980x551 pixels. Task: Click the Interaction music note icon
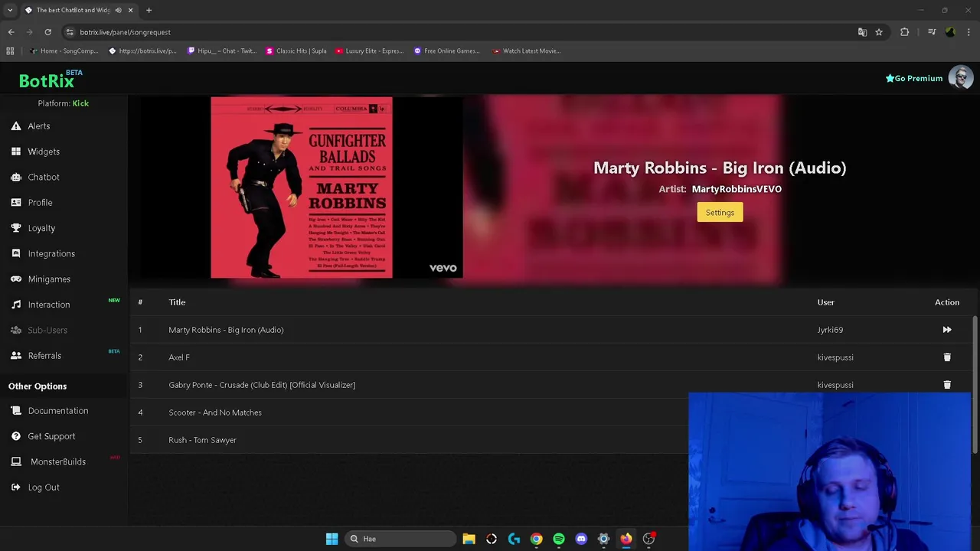[16, 305]
